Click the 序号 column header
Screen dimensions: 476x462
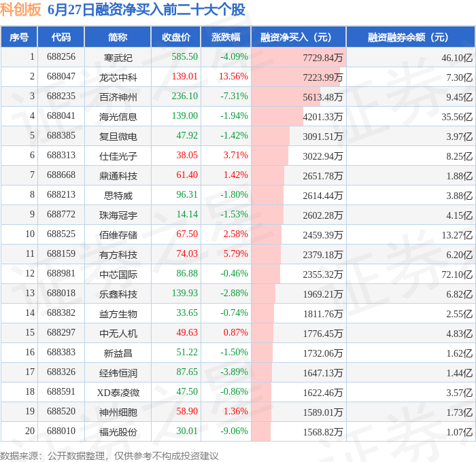click(19, 37)
